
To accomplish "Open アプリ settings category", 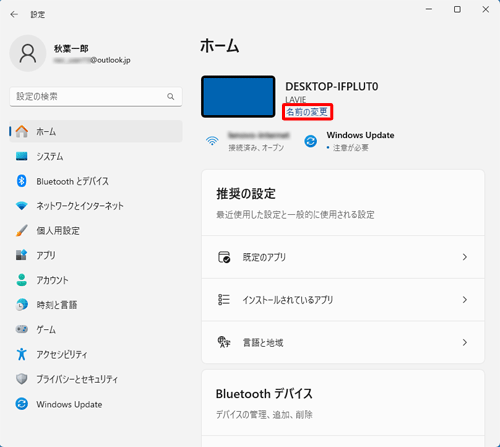I will 96,255.
